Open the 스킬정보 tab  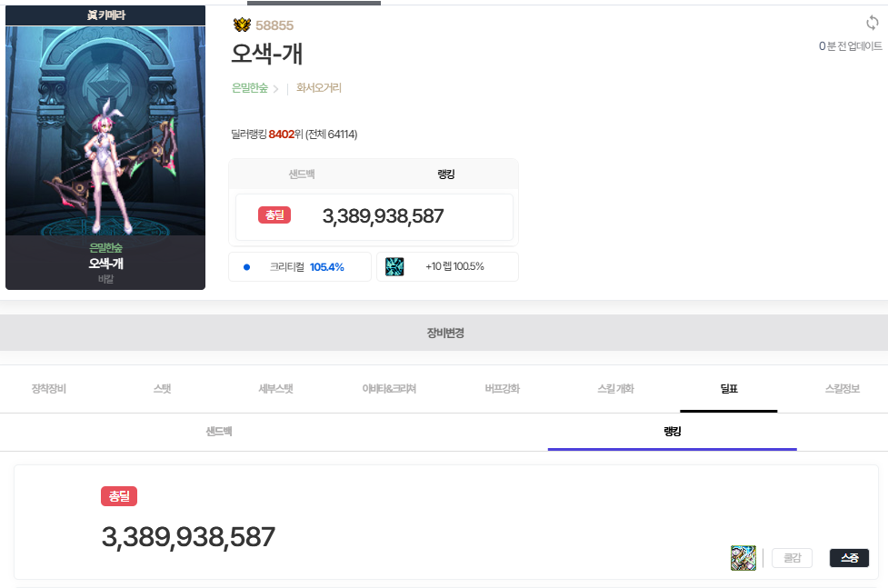[x=843, y=389]
